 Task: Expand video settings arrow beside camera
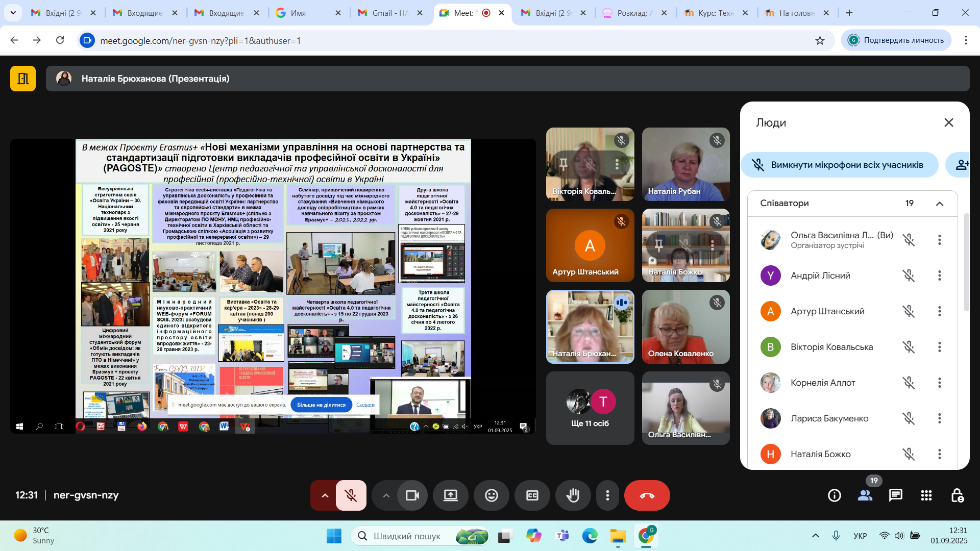[x=386, y=495]
